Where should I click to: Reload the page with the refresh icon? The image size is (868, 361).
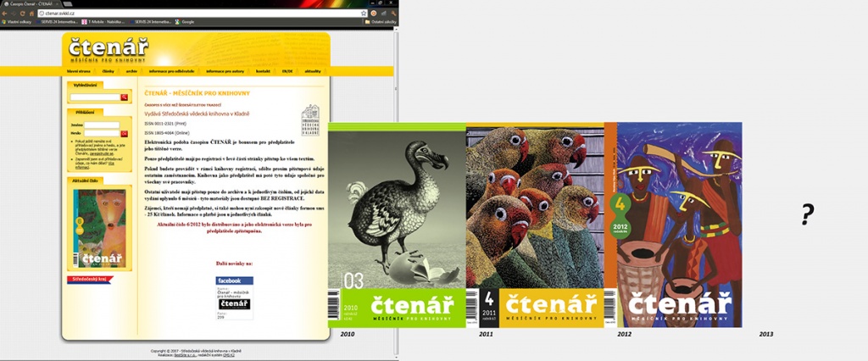coord(22,13)
